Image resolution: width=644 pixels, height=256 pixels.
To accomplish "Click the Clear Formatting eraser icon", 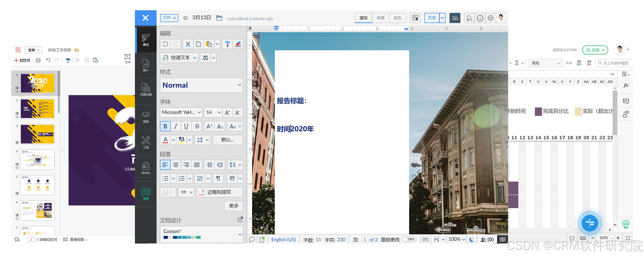I will tap(238, 44).
